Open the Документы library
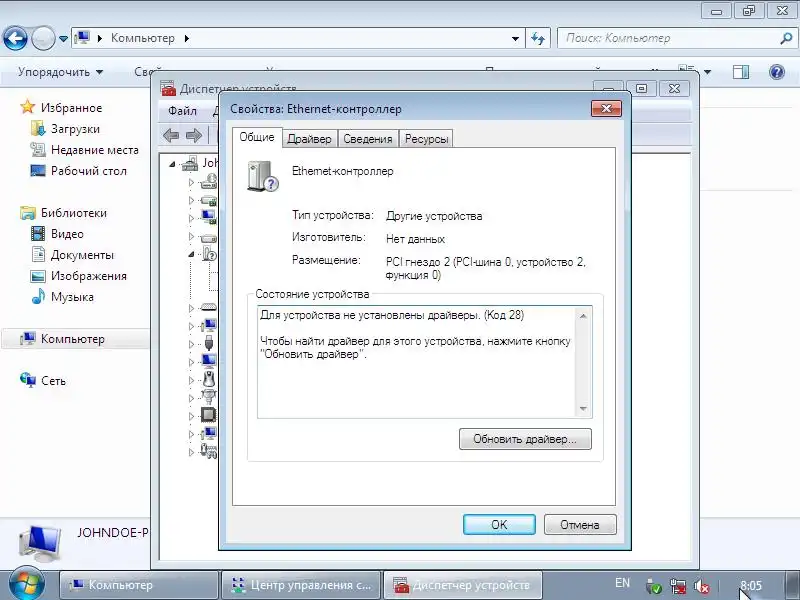Viewport: 800px width, 600px height. pyautogui.click(x=82, y=255)
